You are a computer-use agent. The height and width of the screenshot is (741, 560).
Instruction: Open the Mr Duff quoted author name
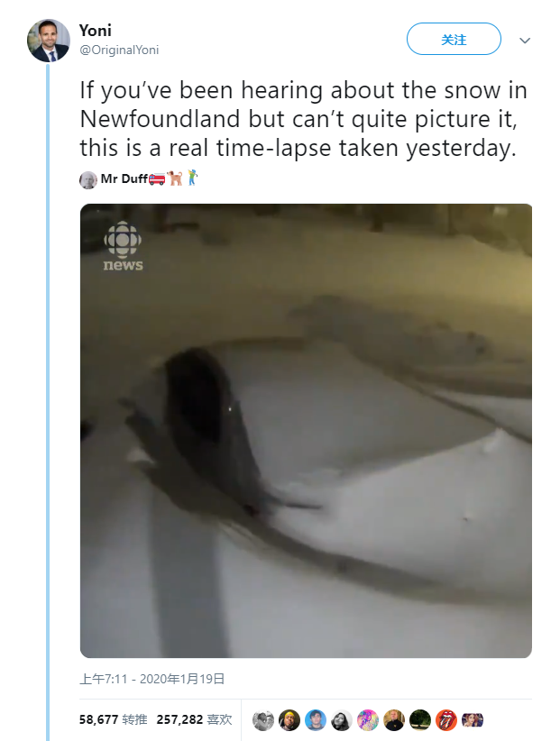124,179
